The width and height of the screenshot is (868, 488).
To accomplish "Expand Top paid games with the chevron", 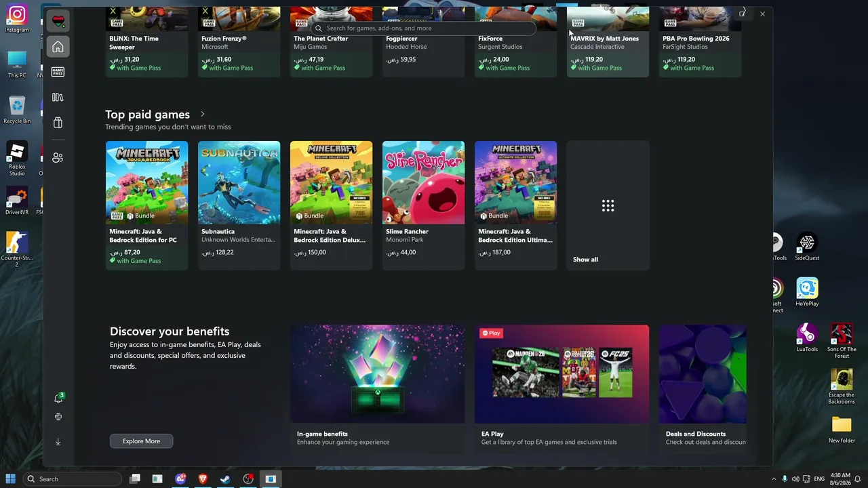I will click(x=202, y=115).
